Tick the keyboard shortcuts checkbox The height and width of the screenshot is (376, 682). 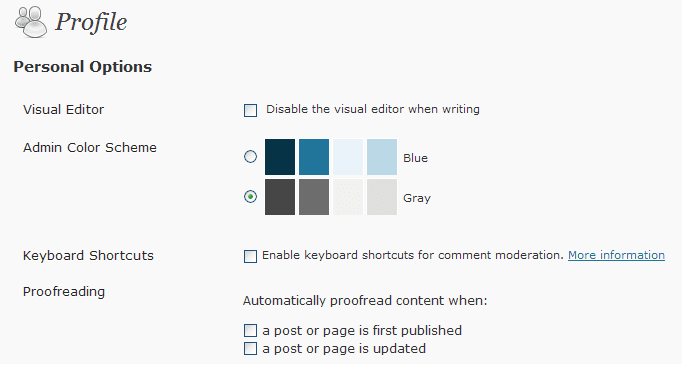[251, 256]
